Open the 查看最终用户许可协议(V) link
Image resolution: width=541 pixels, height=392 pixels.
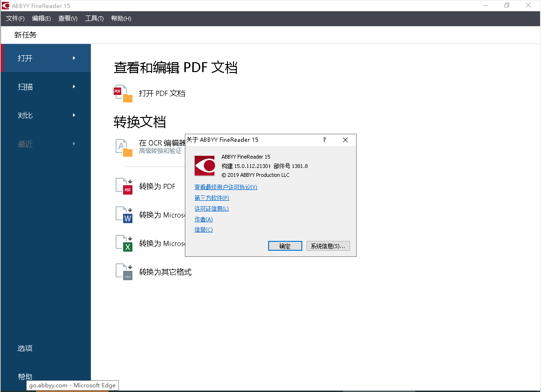(x=226, y=187)
